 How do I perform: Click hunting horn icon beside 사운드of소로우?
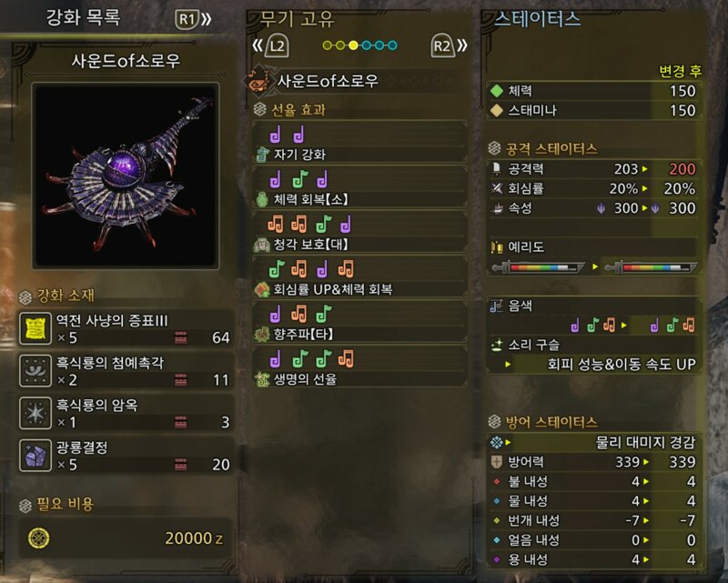point(258,81)
